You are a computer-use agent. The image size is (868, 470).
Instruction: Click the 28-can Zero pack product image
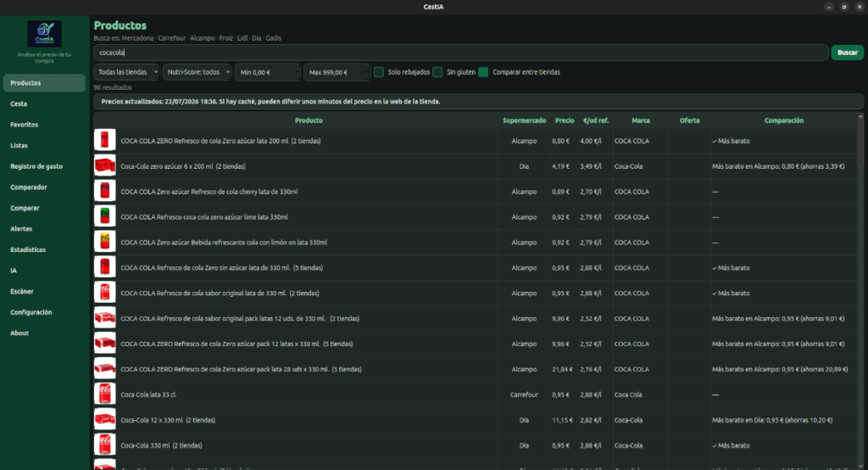coord(104,368)
